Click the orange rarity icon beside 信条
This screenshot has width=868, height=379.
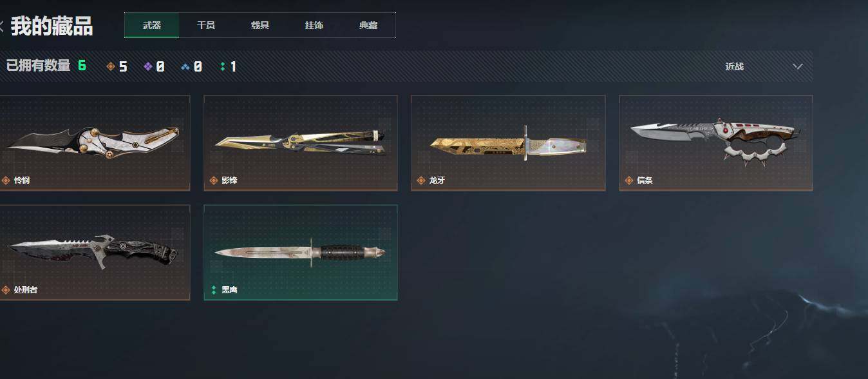pyautogui.click(x=628, y=180)
